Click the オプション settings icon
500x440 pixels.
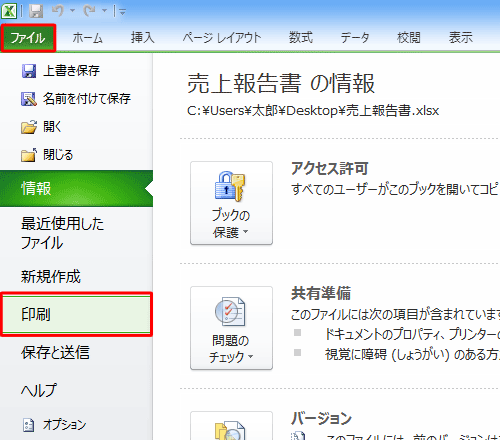pos(28,425)
